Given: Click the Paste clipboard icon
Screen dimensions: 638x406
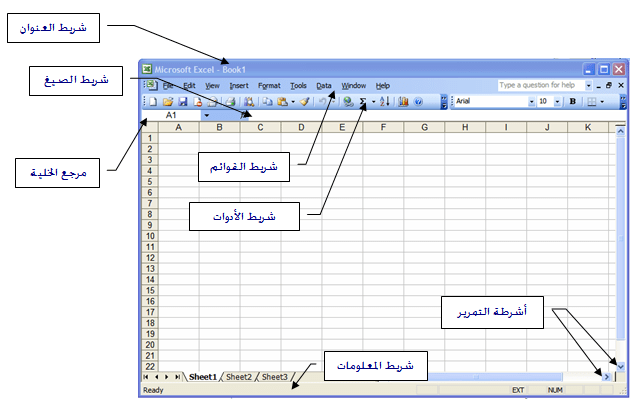Looking at the screenshot, I should 282,102.
